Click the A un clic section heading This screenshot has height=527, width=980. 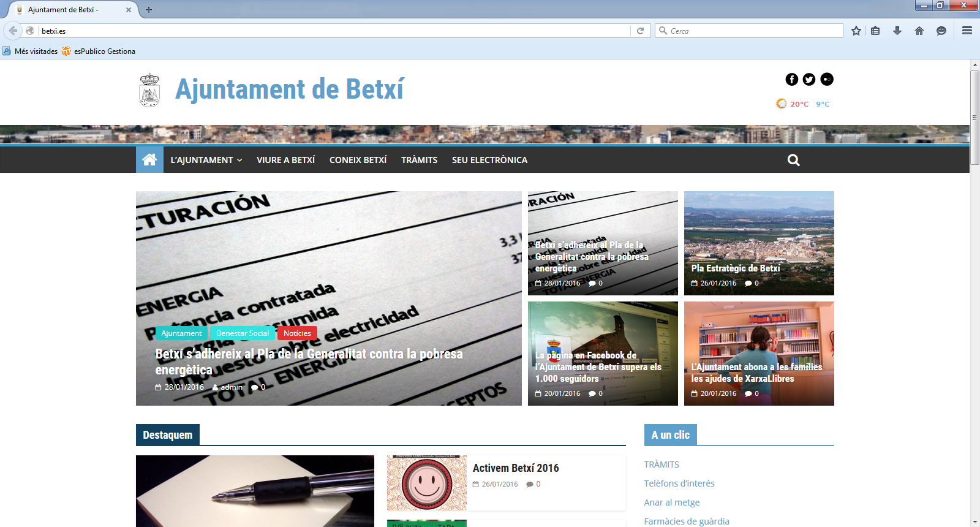pos(671,435)
